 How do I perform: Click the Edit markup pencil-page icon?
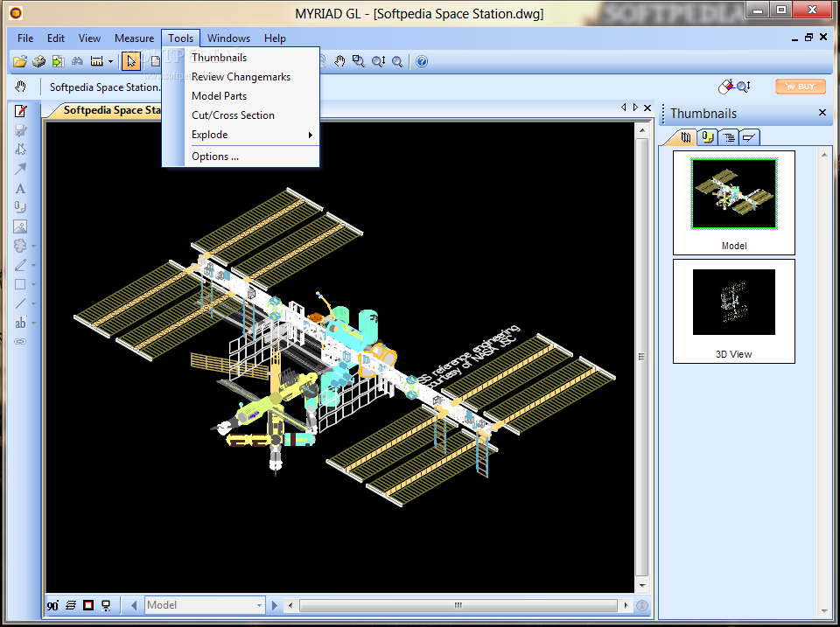20,111
